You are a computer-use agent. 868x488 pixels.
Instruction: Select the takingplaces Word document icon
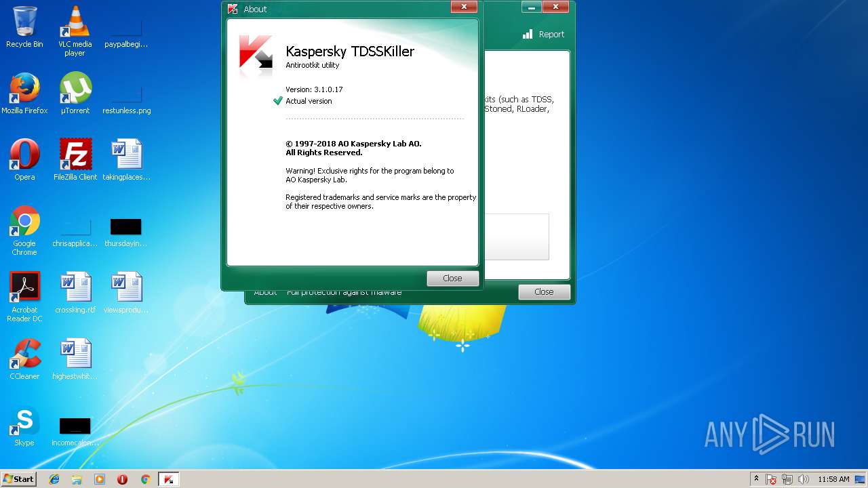point(126,160)
